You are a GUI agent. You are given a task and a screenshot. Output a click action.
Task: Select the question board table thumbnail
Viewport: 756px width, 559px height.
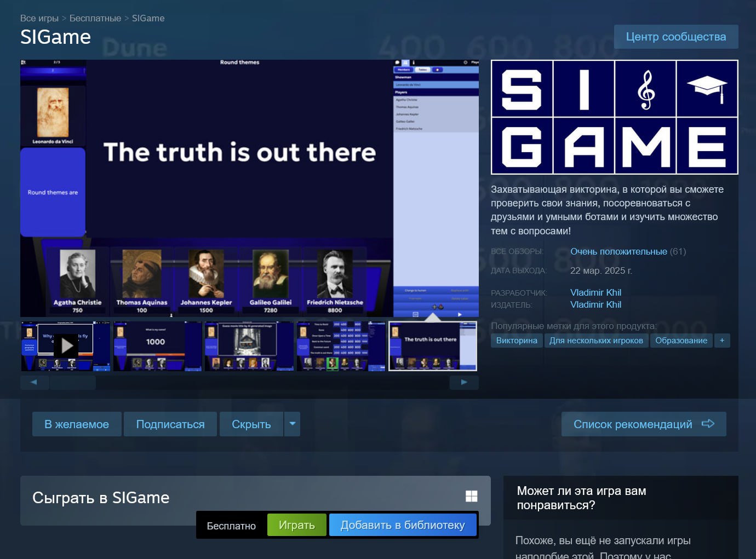coord(341,346)
